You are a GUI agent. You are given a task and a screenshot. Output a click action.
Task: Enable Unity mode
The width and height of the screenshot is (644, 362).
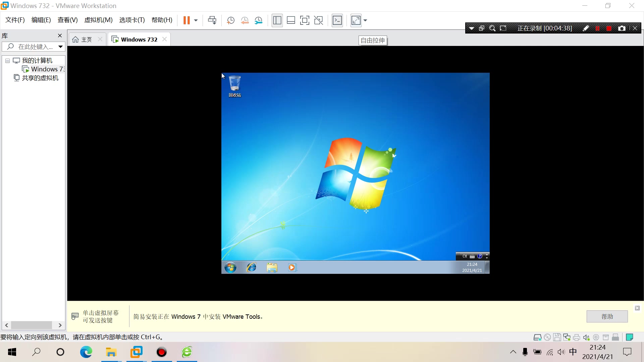click(318, 20)
